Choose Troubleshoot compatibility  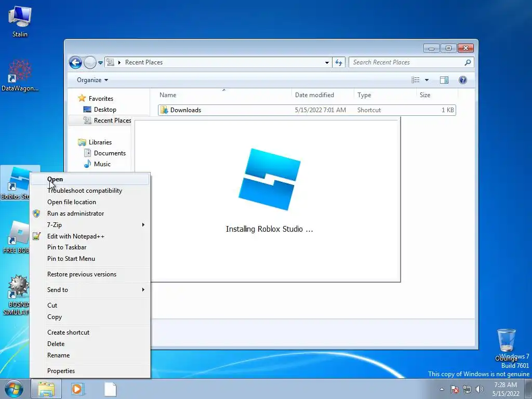pyautogui.click(x=90, y=191)
